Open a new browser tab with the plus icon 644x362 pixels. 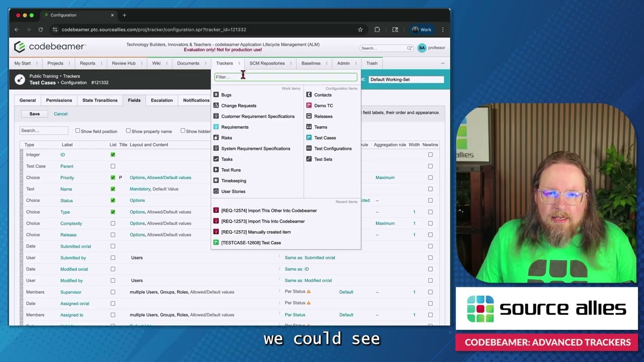[x=124, y=15]
